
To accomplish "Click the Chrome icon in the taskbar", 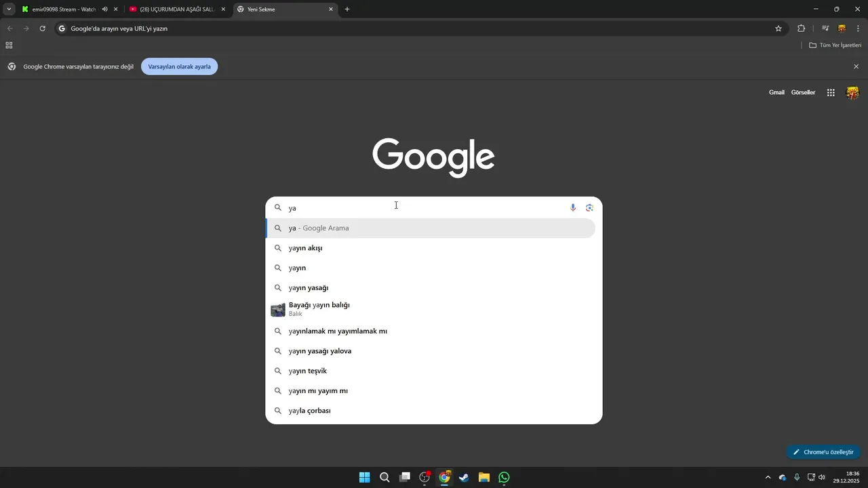I will click(x=444, y=477).
